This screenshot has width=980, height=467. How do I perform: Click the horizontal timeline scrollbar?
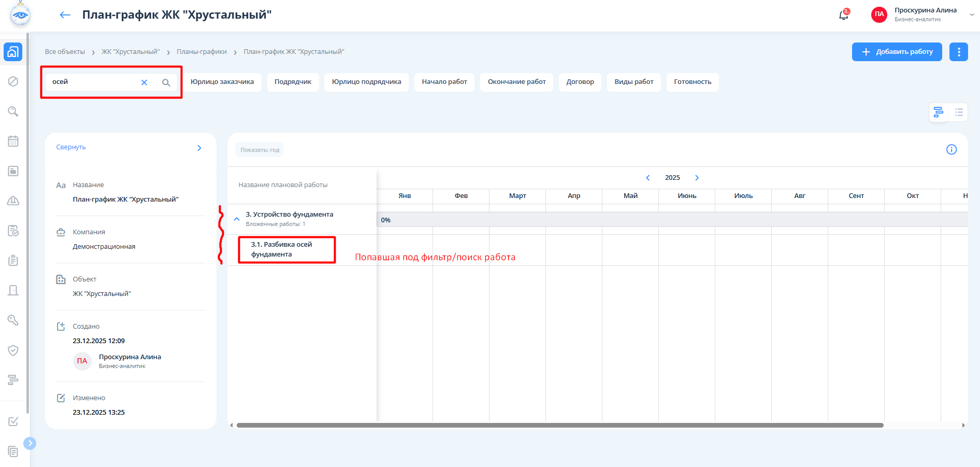[559, 425]
